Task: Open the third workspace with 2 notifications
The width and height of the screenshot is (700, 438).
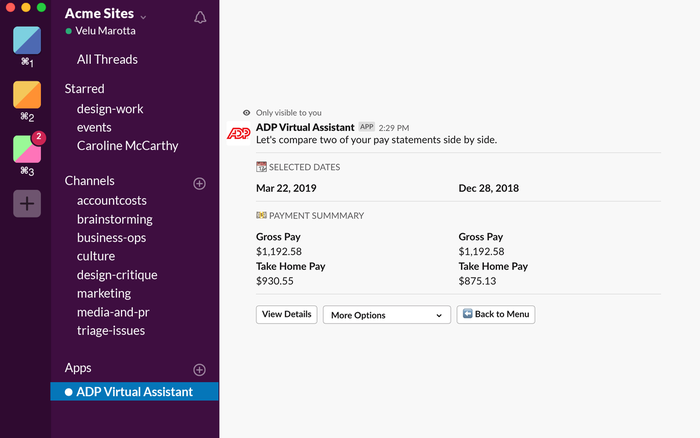Action: (x=27, y=149)
